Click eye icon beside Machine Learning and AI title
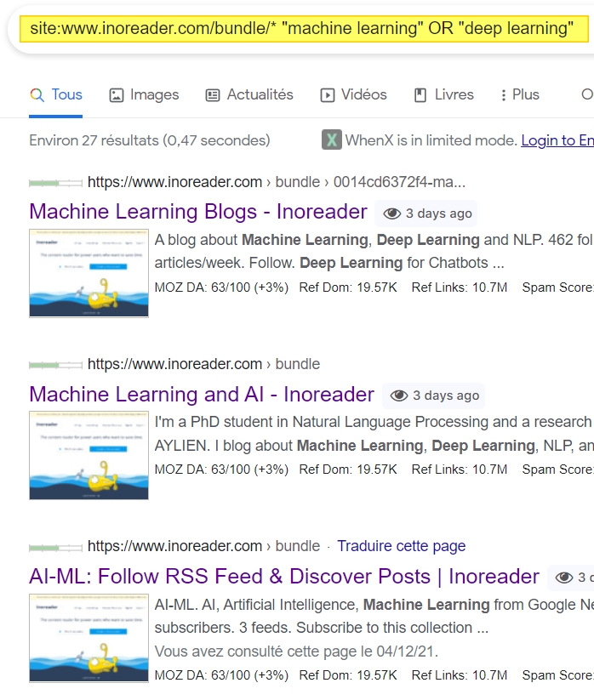594x700 pixels. pyautogui.click(x=399, y=396)
